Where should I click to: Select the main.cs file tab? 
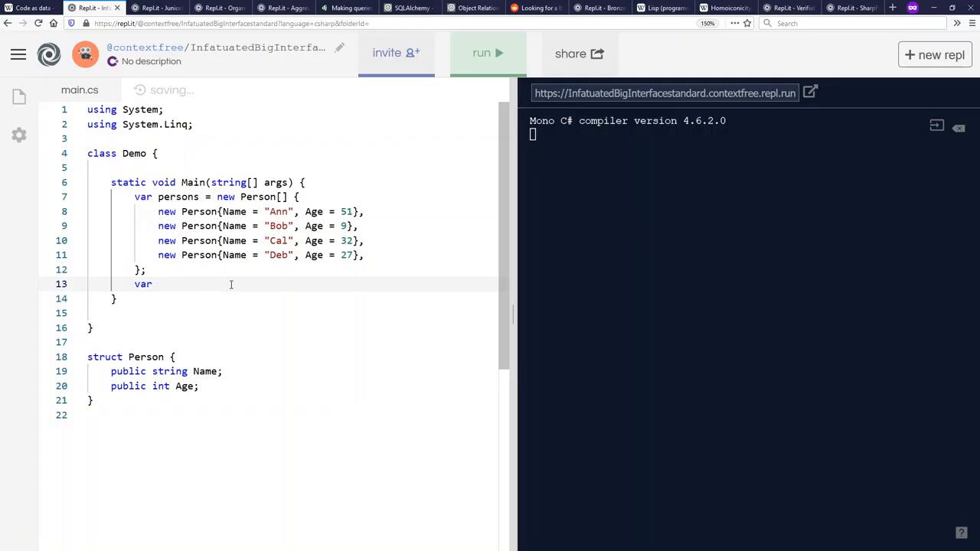click(x=80, y=90)
